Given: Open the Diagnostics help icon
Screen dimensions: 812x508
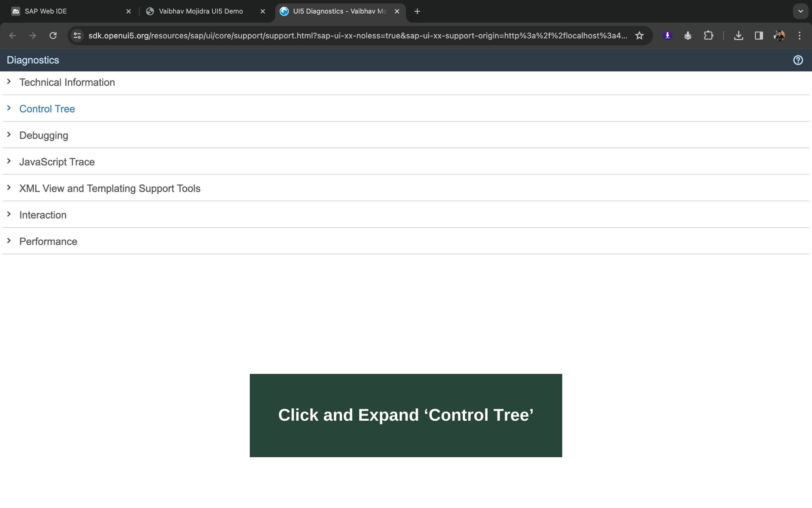Looking at the screenshot, I should click(798, 60).
